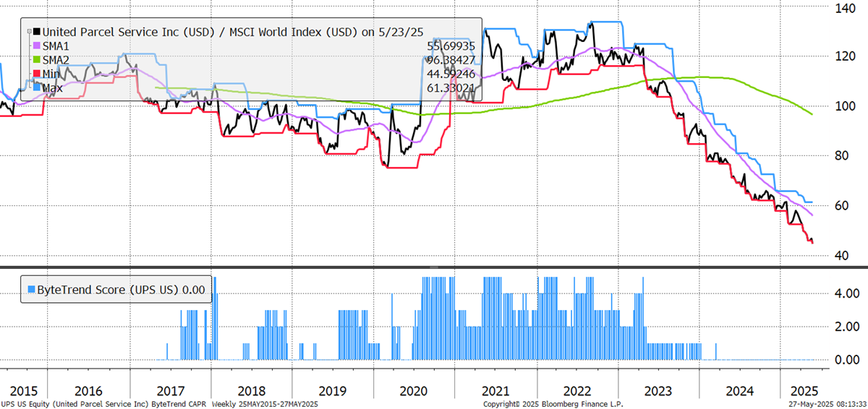Click the purple SMA1 legend swatch
The image size is (868, 409).
point(36,46)
